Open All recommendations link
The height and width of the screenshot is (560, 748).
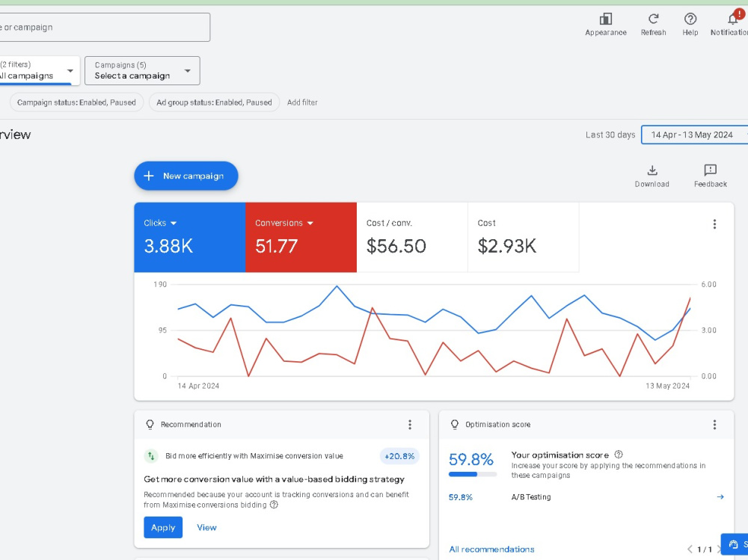(x=492, y=550)
